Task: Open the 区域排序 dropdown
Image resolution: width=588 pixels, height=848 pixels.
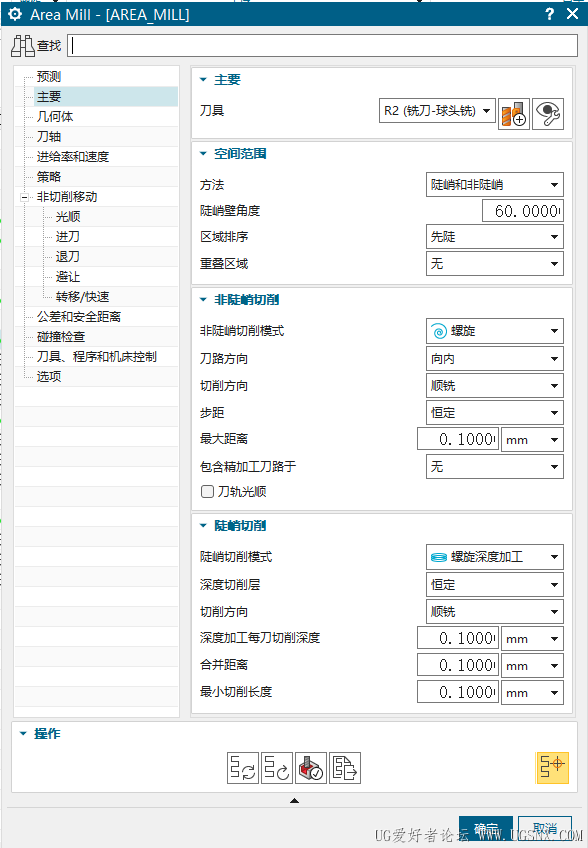Action: coord(494,237)
